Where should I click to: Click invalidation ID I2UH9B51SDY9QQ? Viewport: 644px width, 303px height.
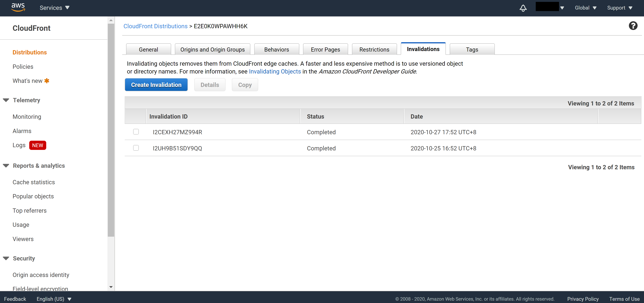(x=177, y=148)
